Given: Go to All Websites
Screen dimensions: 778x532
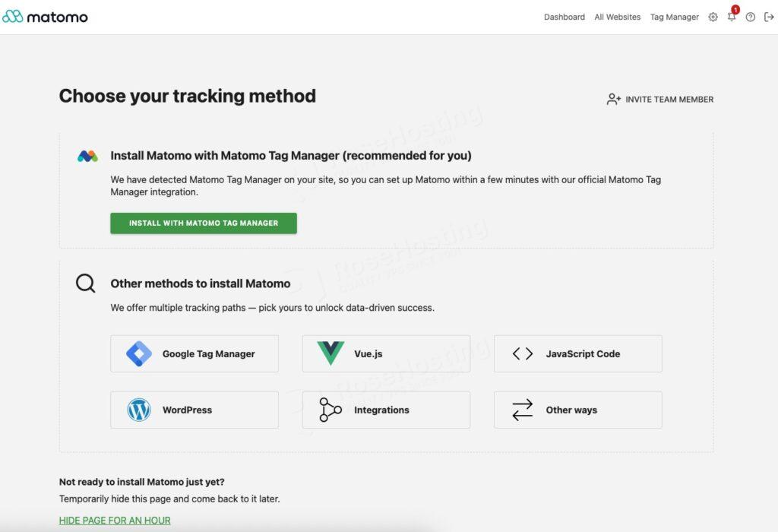Looking at the screenshot, I should 617,17.
